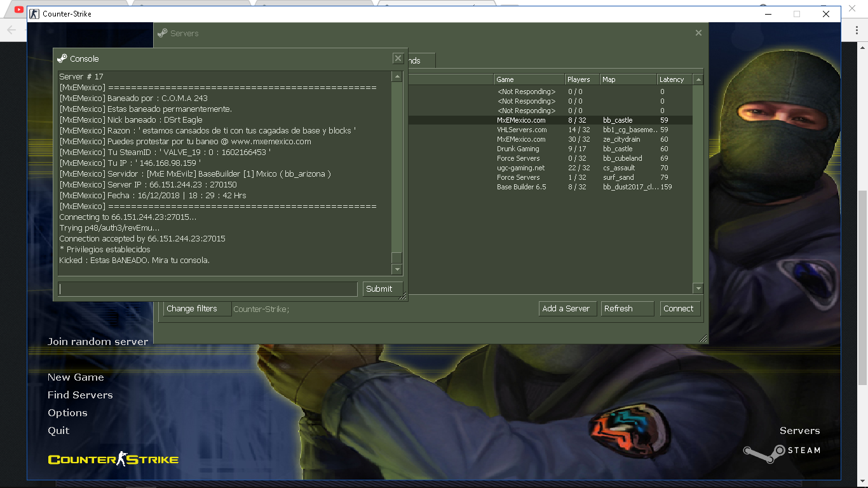
Task: Select the Base Builder 6.5 server row
Action: [550, 187]
